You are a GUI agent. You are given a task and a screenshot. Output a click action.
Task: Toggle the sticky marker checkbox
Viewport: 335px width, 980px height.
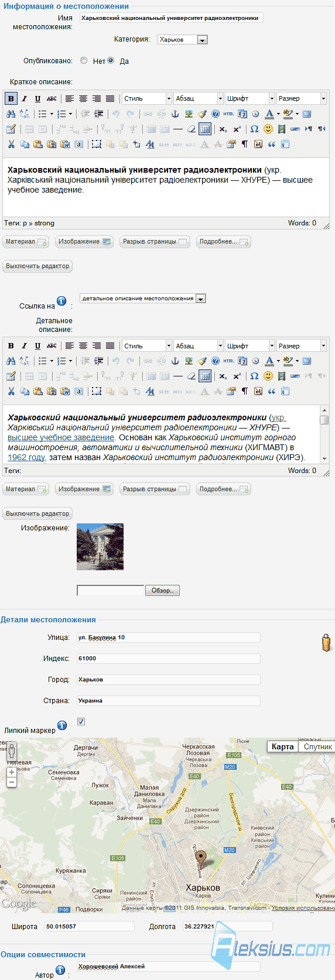[81, 722]
